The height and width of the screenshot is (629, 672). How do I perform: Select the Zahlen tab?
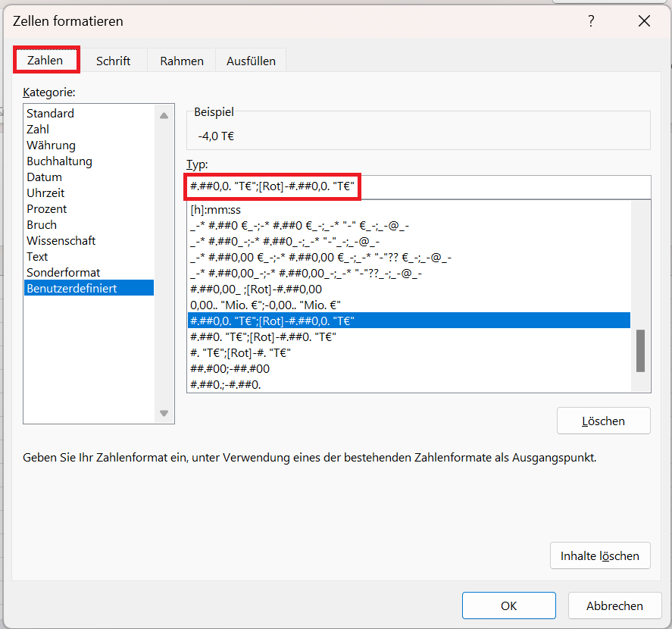[x=45, y=60]
